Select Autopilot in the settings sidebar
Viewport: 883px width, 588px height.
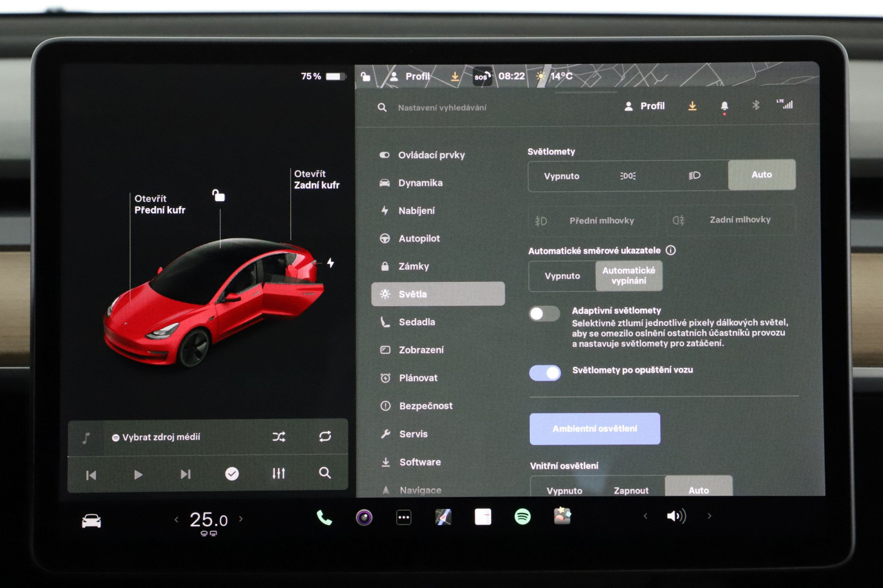click(x=419, y=238)
